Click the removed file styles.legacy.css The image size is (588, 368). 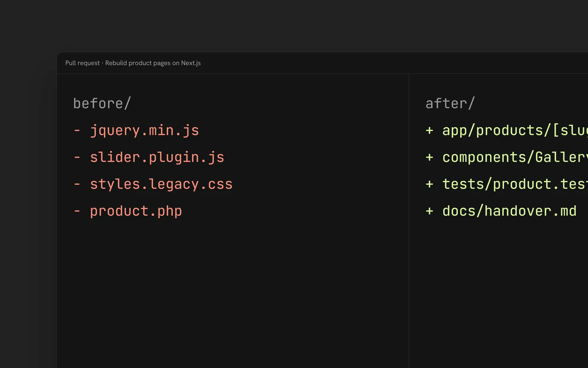point(161,184)
